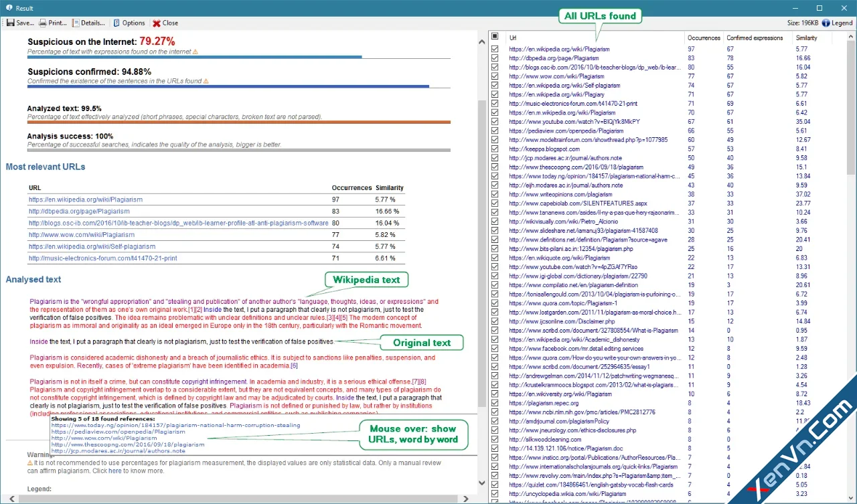The image size is (857, 504).
Task: Sort by Confirmed expressions column header
Action: 758,38
